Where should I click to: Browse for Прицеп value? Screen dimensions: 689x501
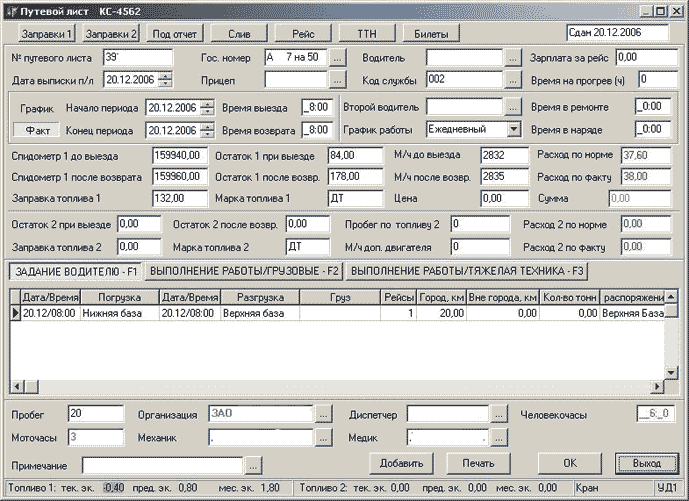pos(337,80)
